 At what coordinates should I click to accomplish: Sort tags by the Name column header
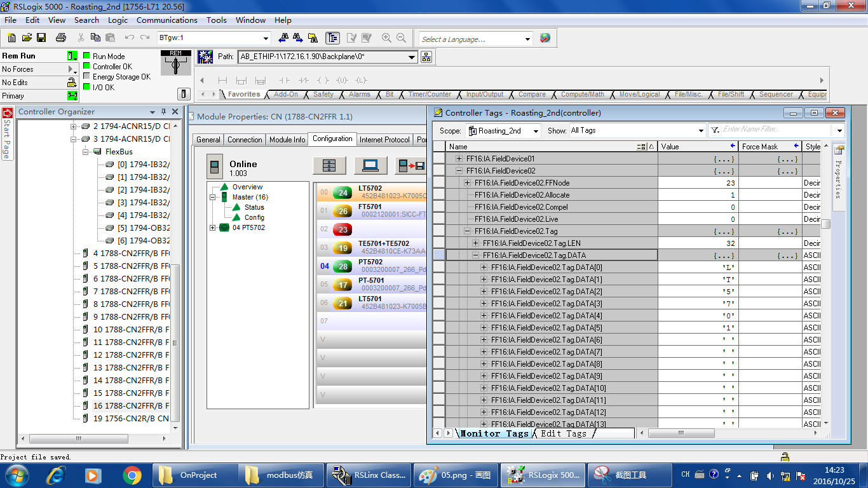click(x=552, y=147)
